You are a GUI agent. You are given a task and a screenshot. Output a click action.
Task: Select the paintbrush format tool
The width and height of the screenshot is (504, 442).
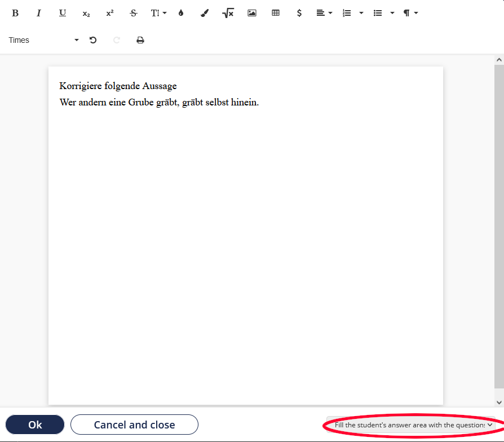pos(205,13)
